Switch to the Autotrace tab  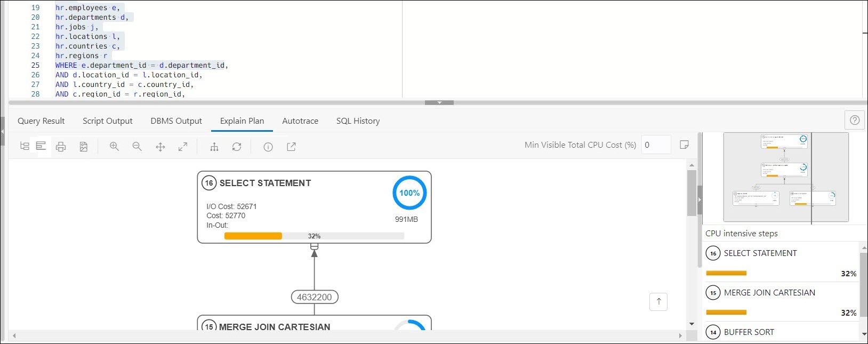click(x=300, y=121)
